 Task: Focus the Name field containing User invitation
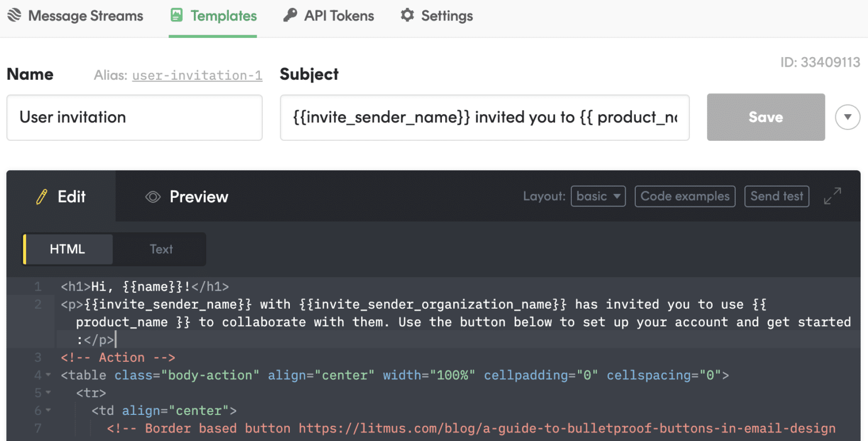pyautogui.click(x=134, y=118)
